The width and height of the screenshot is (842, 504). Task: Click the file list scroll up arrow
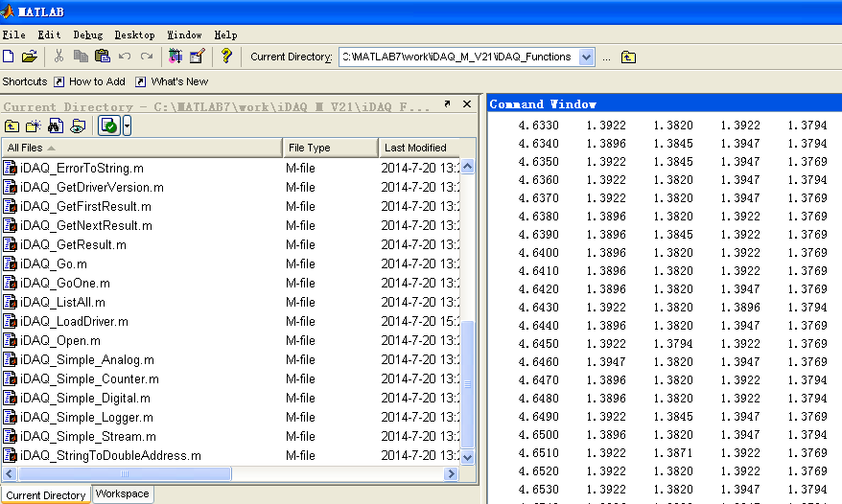(x=468, y=167)
